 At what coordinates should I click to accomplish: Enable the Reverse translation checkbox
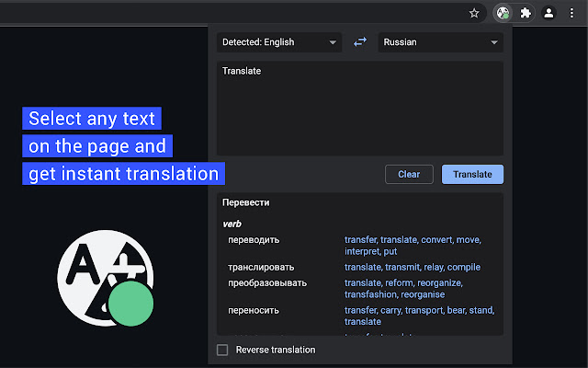coord(222,350)
